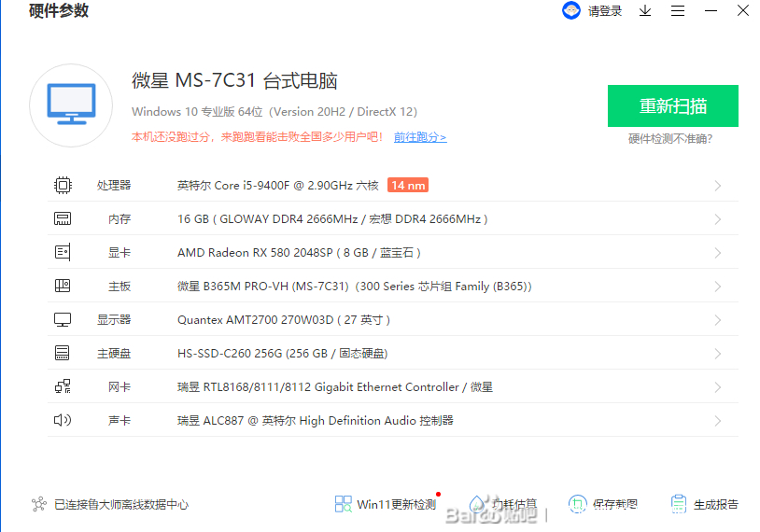Click the 主板 label
This screenshot has width=760, height=532.
(x=120, y=287)
